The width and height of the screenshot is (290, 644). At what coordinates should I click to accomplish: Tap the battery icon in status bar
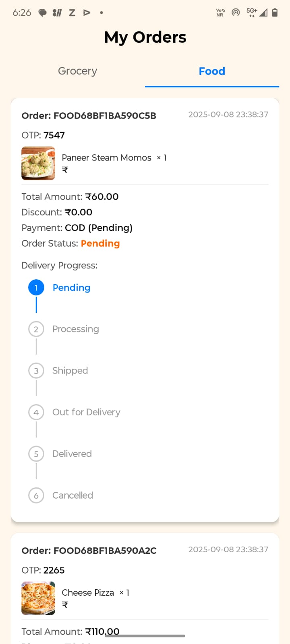(275, 12)
